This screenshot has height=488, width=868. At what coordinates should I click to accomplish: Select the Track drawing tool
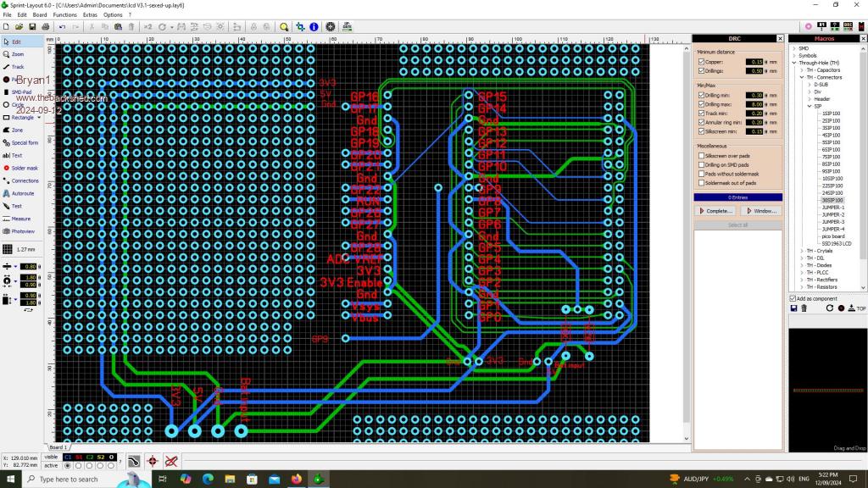point(17,66)
